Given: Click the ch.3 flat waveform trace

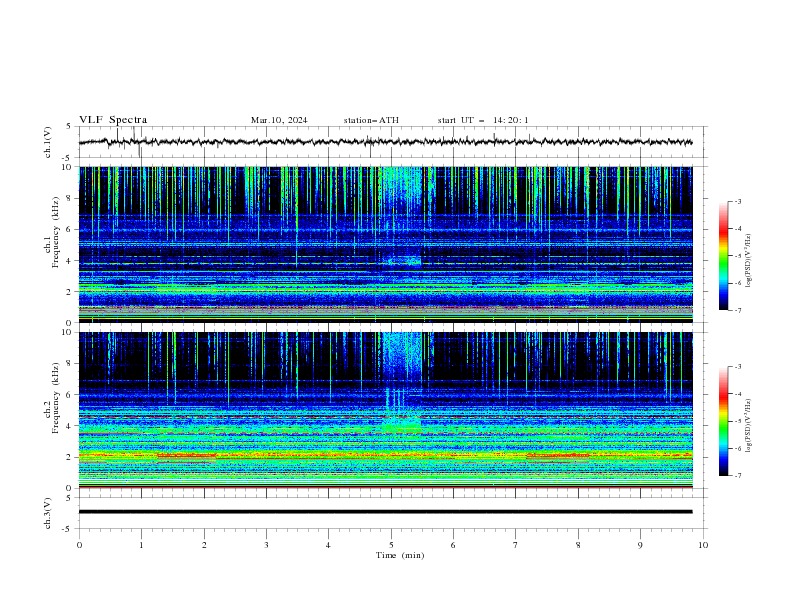Looking at the screenshot, I should (385, 512).
